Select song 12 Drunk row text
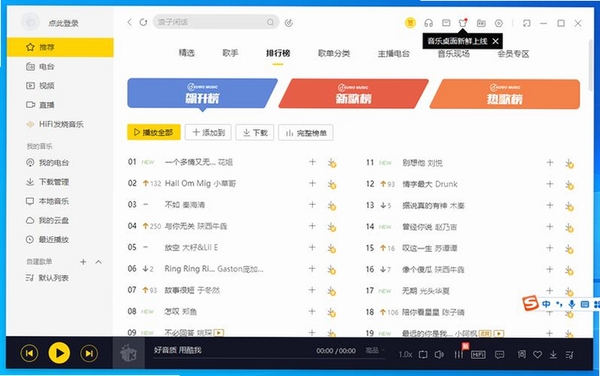600x376 pixels. 430,184
